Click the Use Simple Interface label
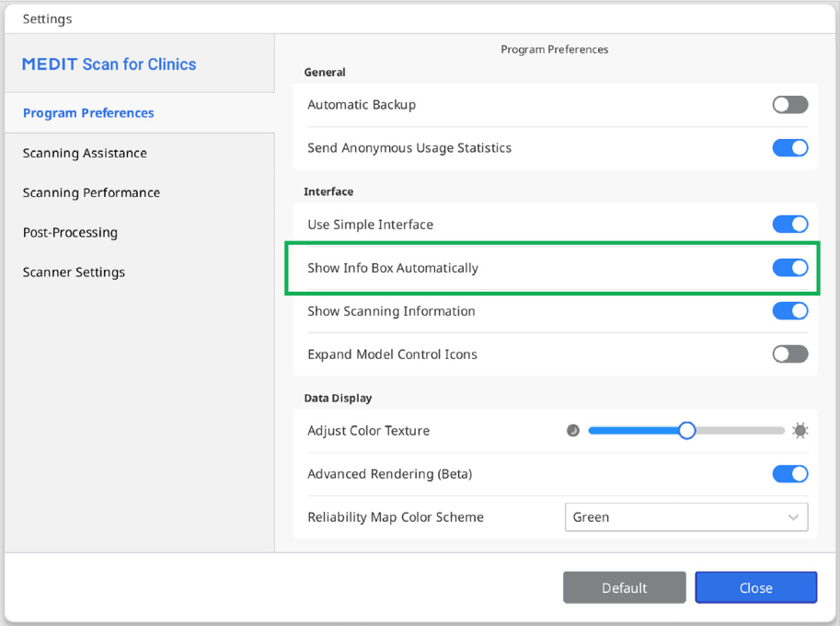 [370, 225]
